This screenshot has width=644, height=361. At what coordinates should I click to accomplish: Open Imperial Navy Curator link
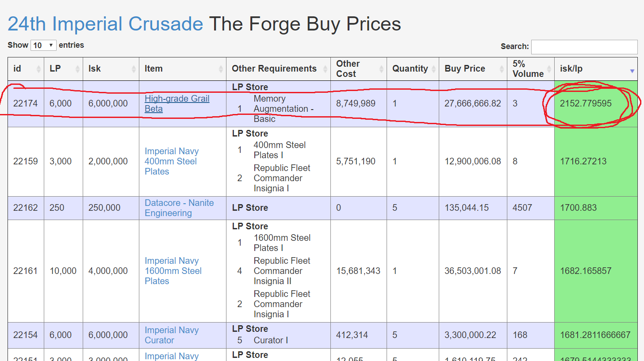(172, 335)
